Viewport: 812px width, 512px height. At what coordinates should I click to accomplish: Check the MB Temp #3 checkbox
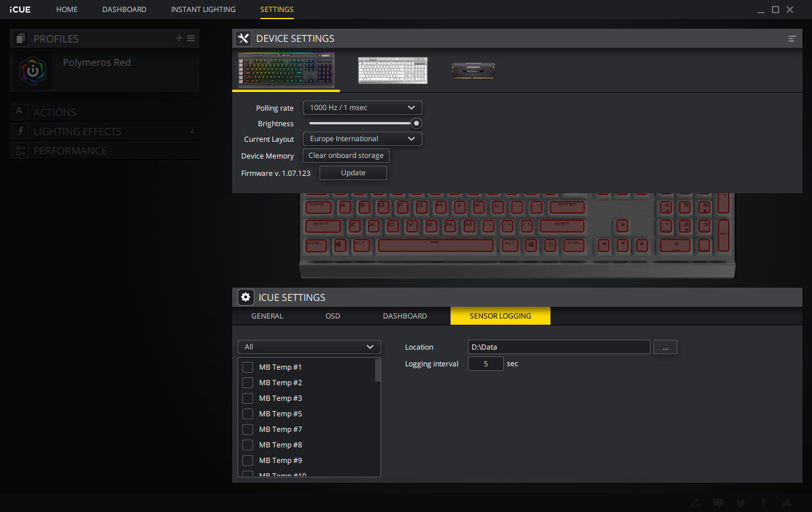pos(248,398)
